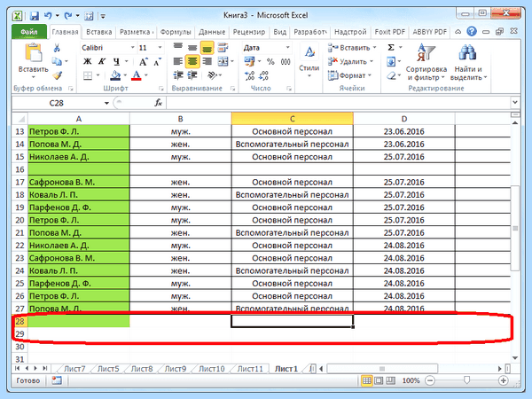This screenshot has width=532, height=399.
Task: Switch to the Foxit PDF tab
Action: click(x=390, y=32)
